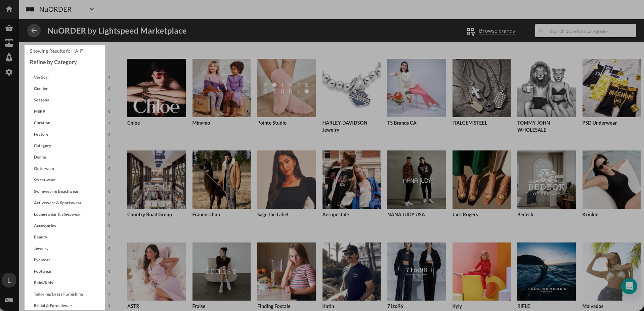Expand the Footwear filter chevron

tap(109, 271)
